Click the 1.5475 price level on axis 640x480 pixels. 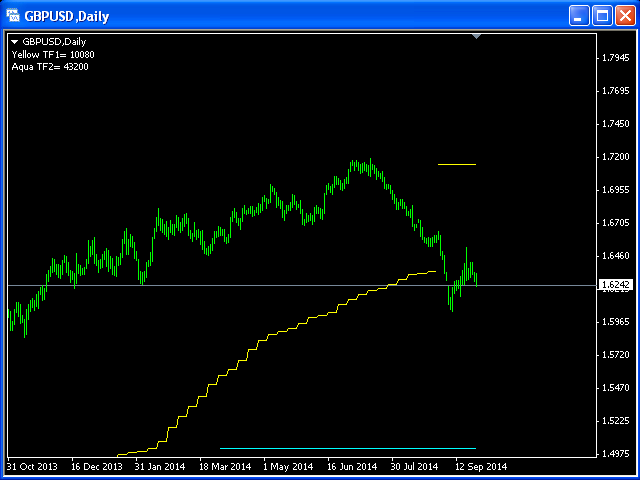pyautogui.click(x=616, y=387)
